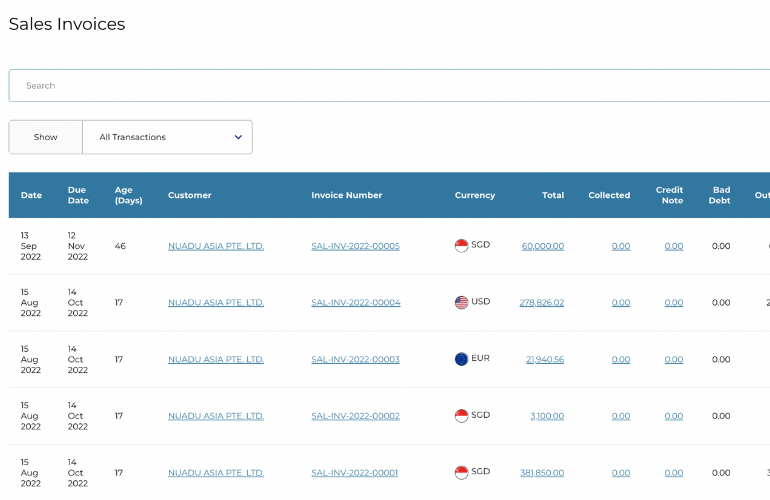Screen dimensions: 770x500
Task: Open customer link in SAL-INV-2022-00004 row
Action: tap(216, 303)
